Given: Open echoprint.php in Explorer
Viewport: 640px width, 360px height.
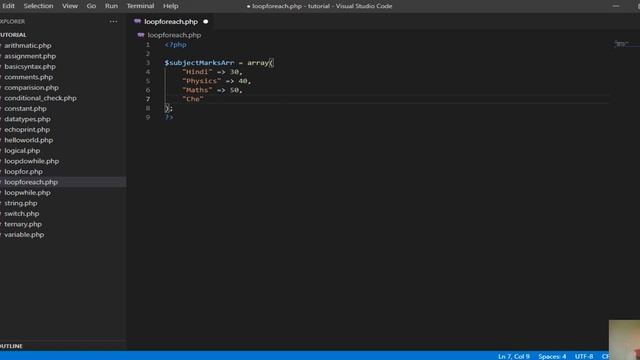Looking at the screenshot, I should [27, 130].
